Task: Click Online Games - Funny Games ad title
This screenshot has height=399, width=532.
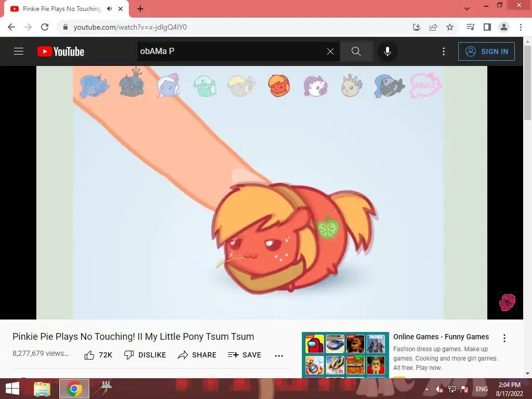Action: [441, 337]
